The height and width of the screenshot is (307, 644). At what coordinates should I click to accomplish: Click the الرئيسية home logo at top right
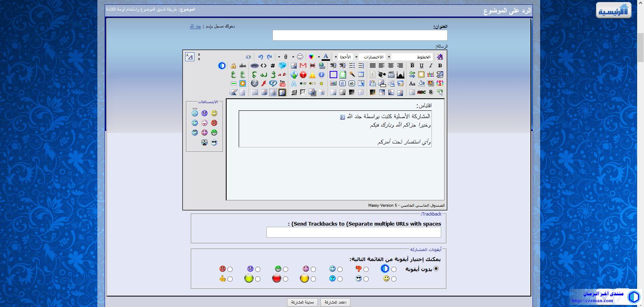(x=613, y=10)
